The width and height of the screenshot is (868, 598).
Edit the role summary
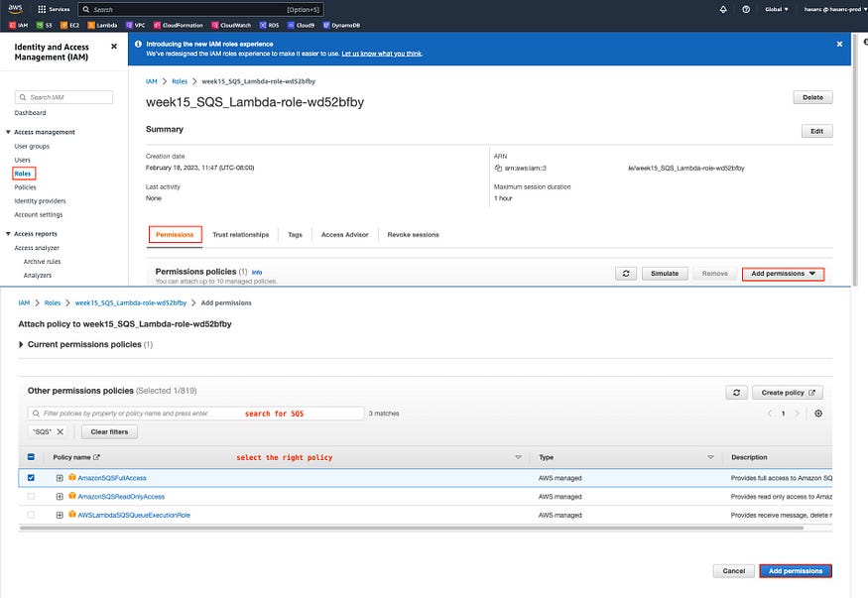pos(816,131)
